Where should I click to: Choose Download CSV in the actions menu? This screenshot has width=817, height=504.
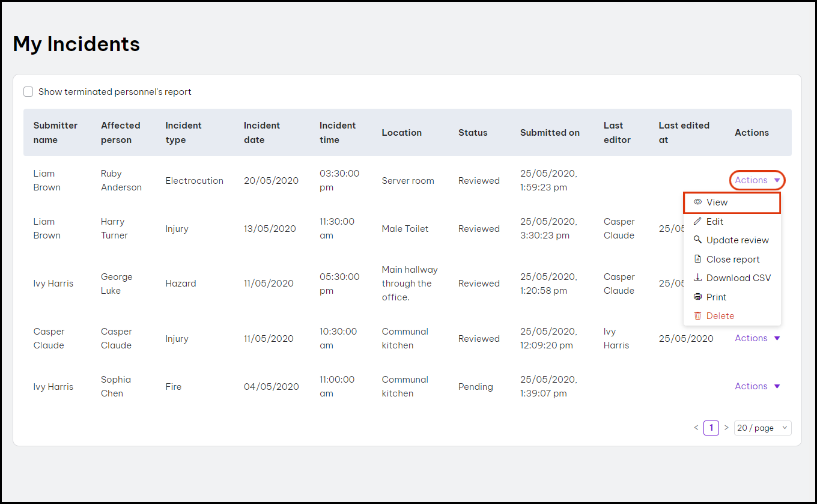[x=738, y=278]
